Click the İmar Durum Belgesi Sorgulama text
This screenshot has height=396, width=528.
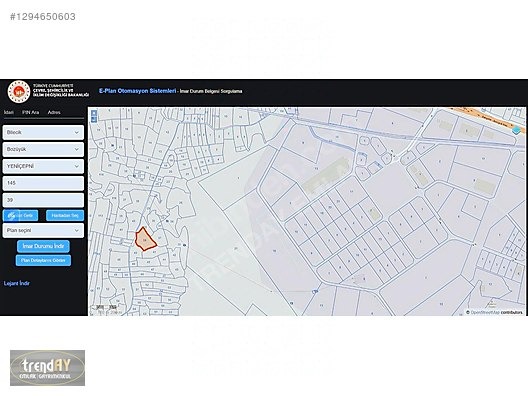211,91
